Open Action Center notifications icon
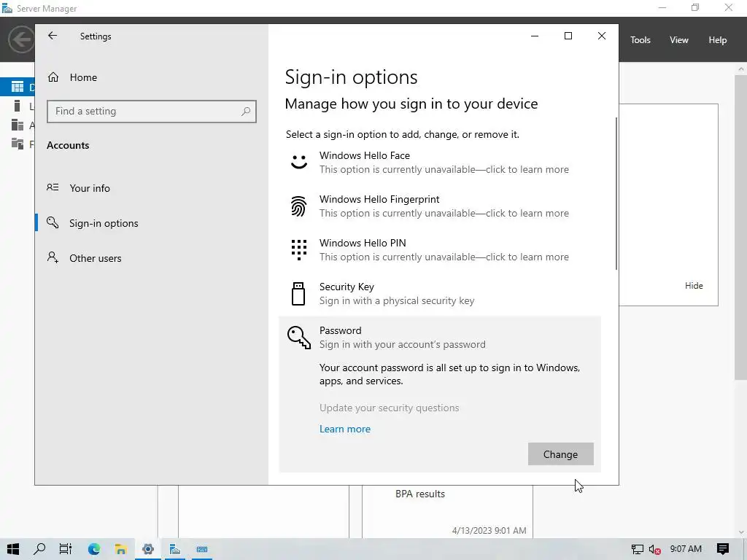747x560 pixels. click(x=723, y=549)
